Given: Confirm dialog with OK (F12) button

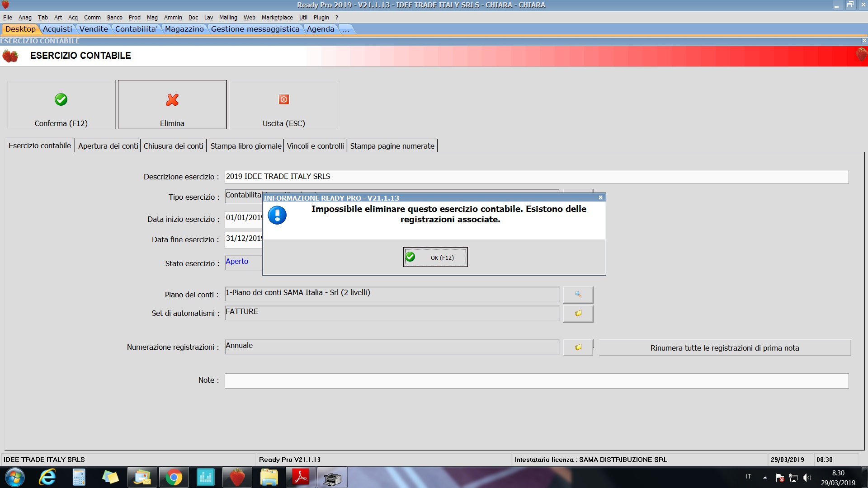Looking at the screenshot, I should pos(435,257).
